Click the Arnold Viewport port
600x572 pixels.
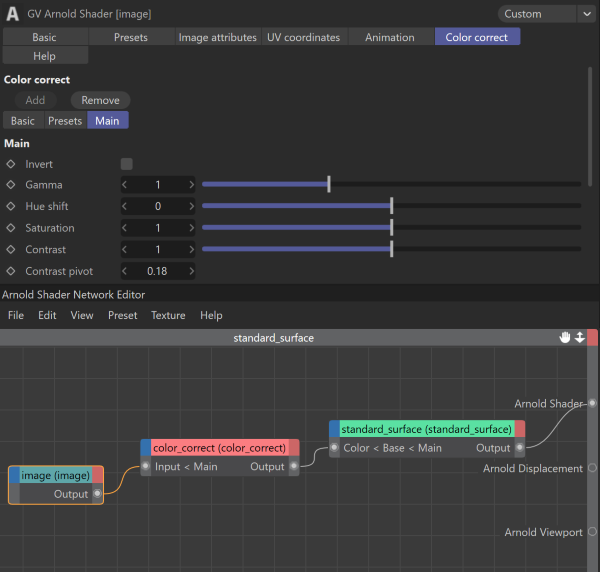592,531
